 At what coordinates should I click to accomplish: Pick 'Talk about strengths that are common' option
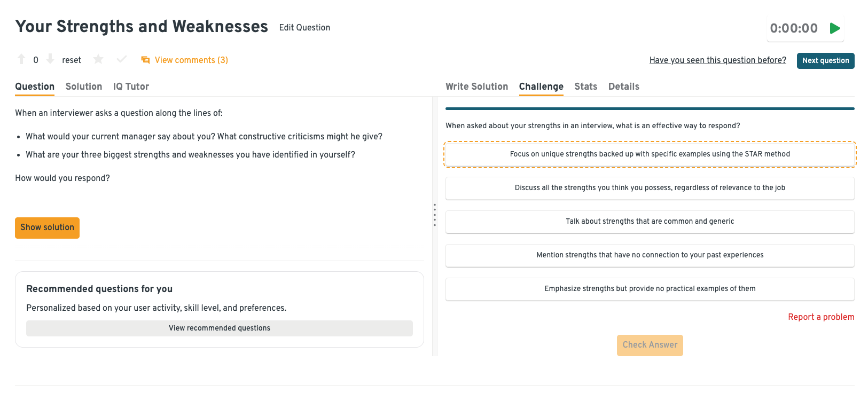650,222
